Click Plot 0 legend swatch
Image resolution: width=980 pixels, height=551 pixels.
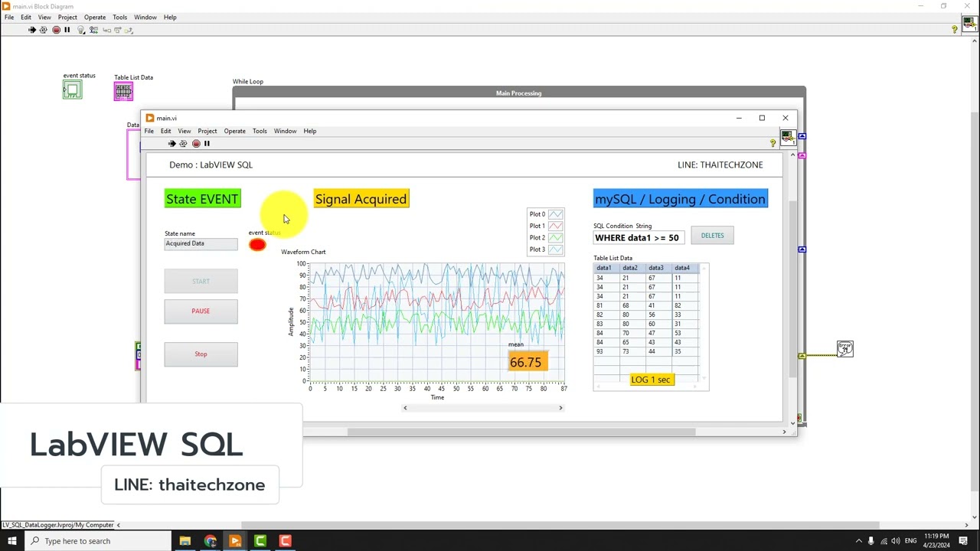click(556, 214)
